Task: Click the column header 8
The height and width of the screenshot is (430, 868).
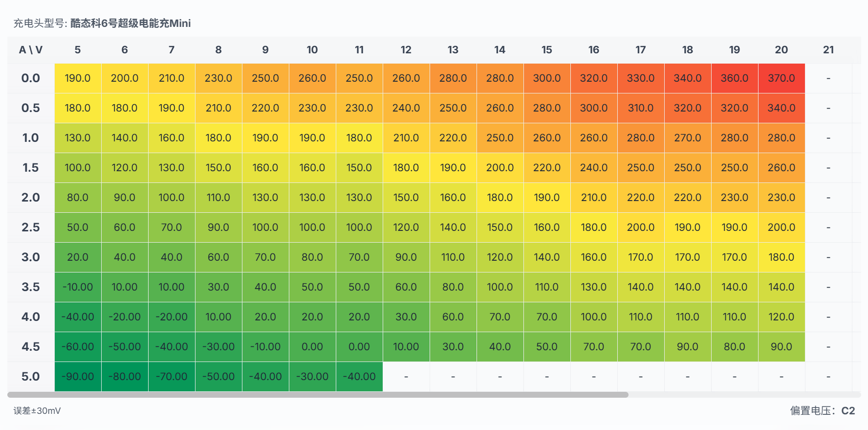Action: click(218, 50)
